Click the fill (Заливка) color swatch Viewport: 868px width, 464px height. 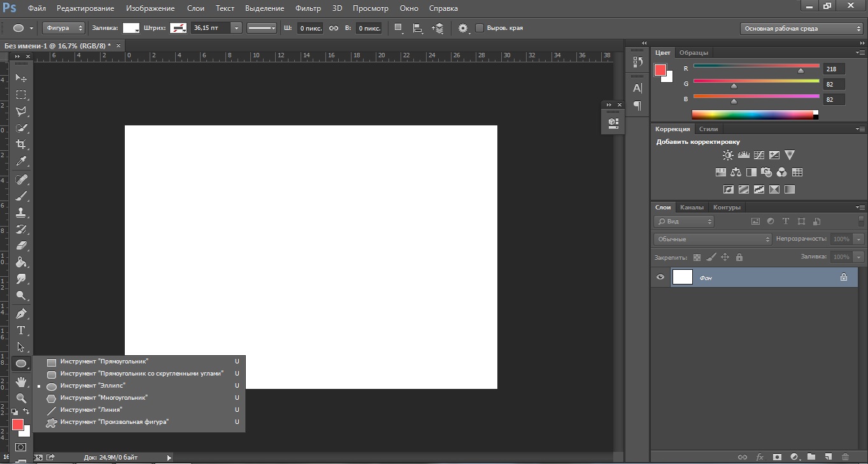[x=131, y=28]
